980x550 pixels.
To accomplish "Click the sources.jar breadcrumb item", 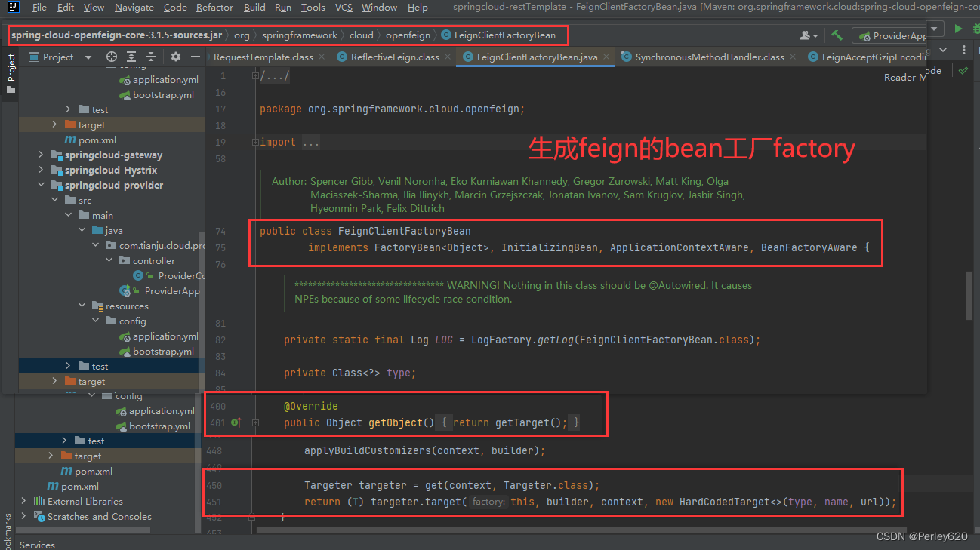I will click(116, 35).
